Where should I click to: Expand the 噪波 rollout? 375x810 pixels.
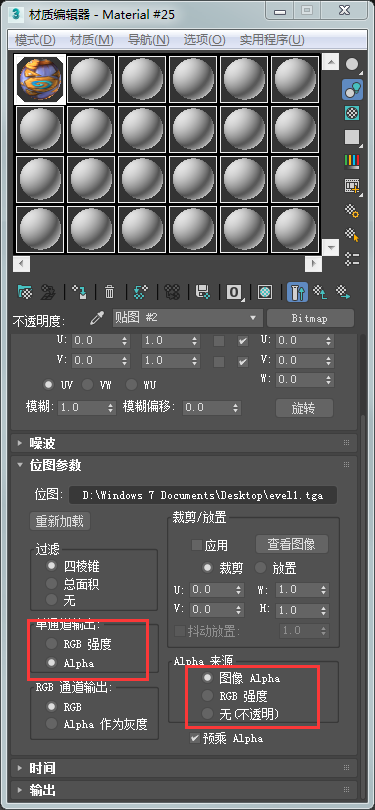click(184, 443)
